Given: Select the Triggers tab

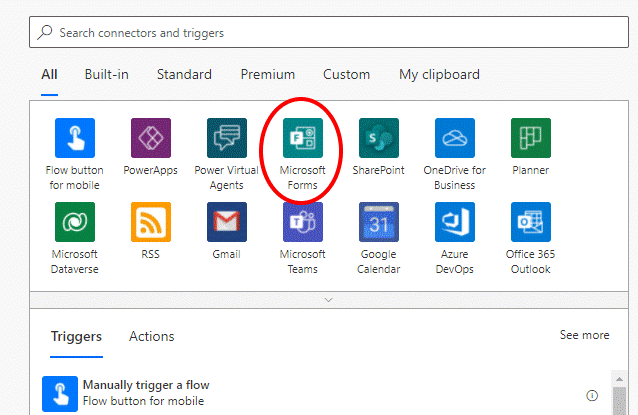Looking at the screenshot, I should point(76,336).
